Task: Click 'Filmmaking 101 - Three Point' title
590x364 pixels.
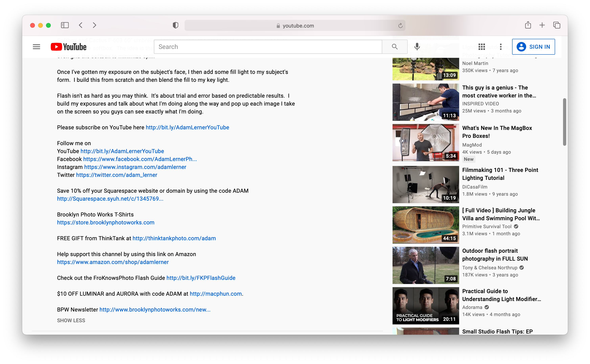Action: pos(500,174)
